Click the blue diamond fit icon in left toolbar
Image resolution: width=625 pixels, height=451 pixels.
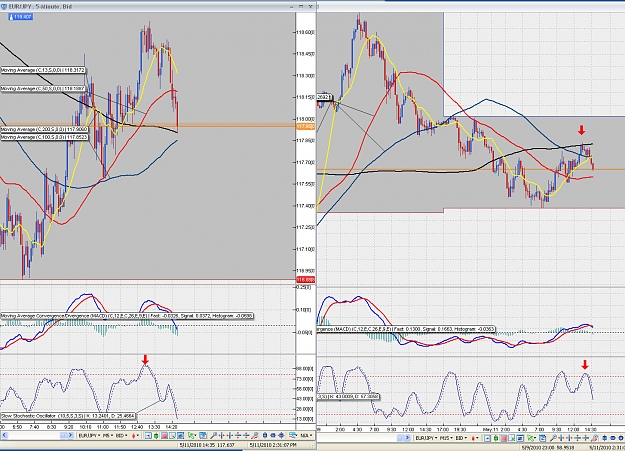click(281, 435)
